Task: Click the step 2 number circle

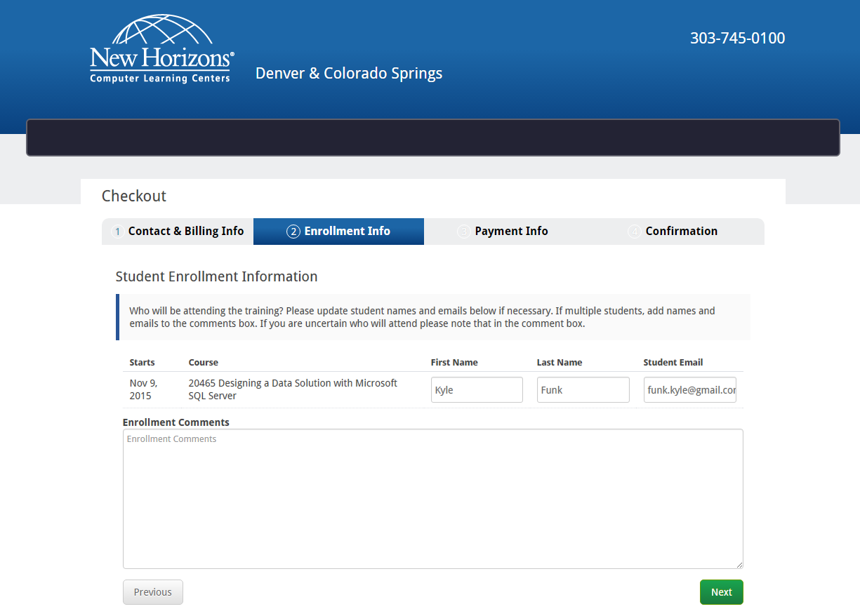Action: (293, 232)
